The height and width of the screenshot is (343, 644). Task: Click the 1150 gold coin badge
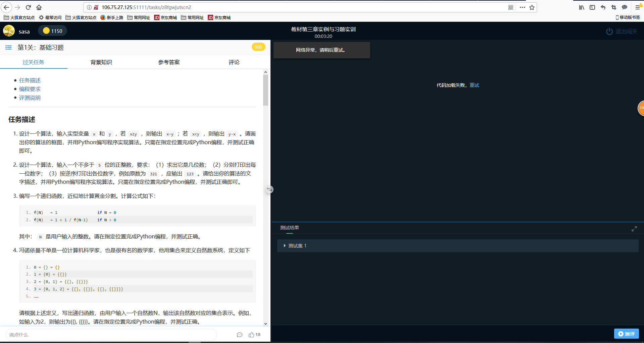[x=52, y=31]
